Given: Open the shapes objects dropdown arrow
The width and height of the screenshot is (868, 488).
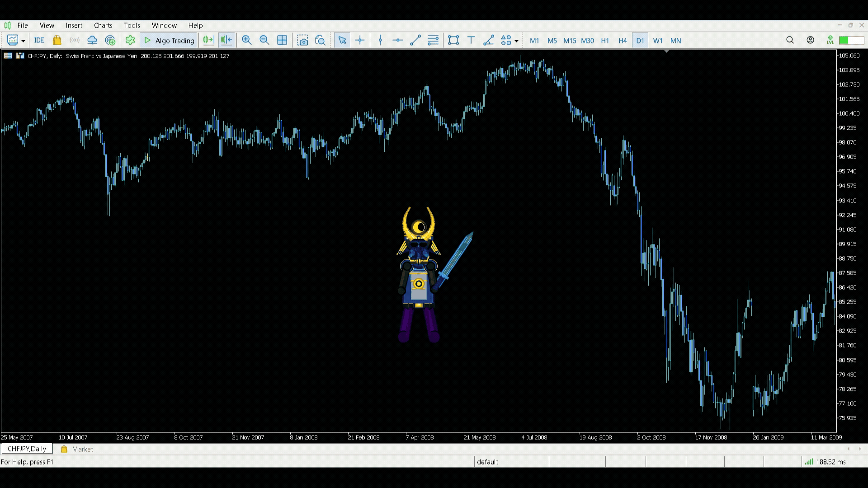Looking at the screenshot, I should click(x=516, y=41).
